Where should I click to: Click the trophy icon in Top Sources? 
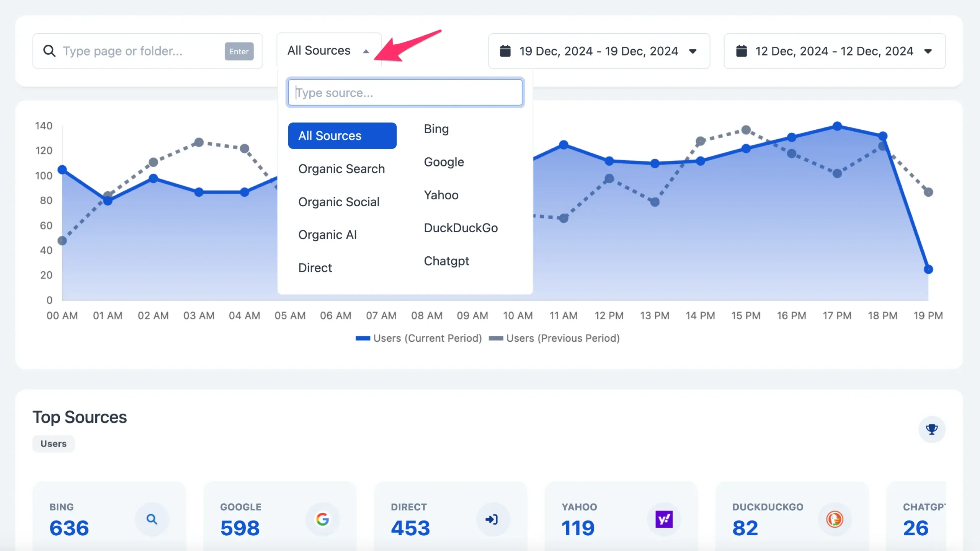point(932,429)
